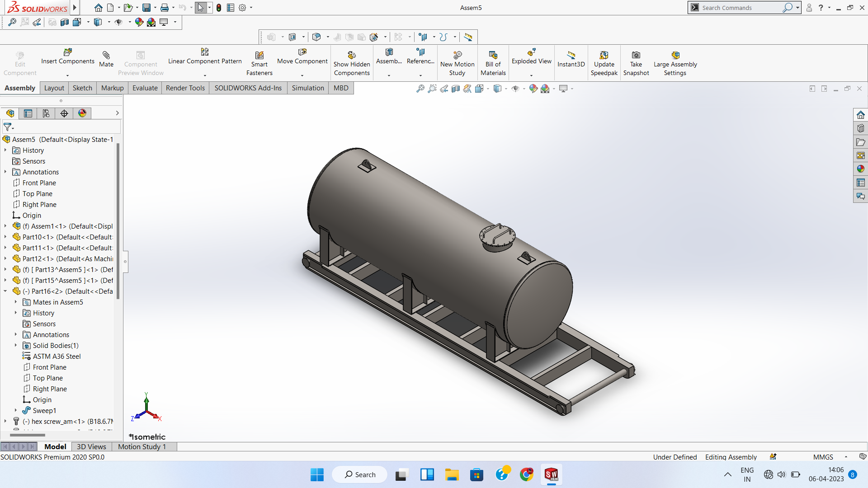Collapse the Part16<2> tree node
The height and width of the screenshot is (488, 868).
click(5, 291)
